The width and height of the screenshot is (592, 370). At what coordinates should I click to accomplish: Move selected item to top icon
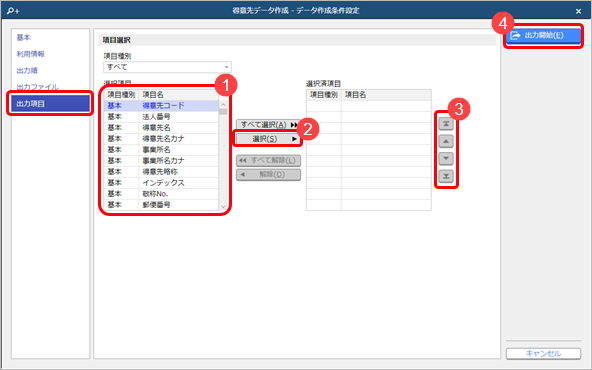point(446,124)
